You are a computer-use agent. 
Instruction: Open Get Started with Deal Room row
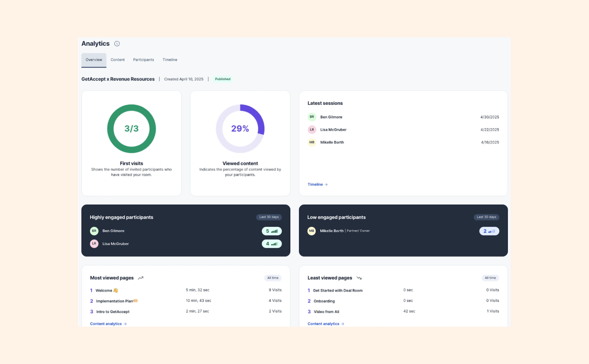tap(403, 290)
